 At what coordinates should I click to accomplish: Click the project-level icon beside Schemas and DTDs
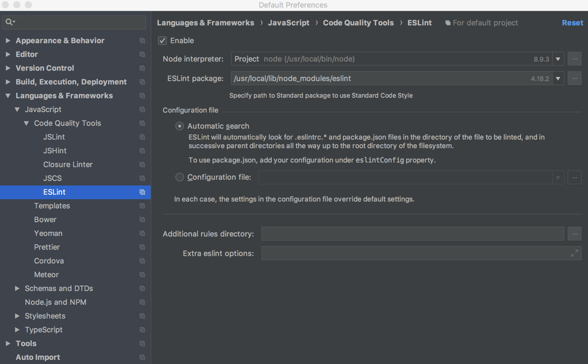point(142,288)
